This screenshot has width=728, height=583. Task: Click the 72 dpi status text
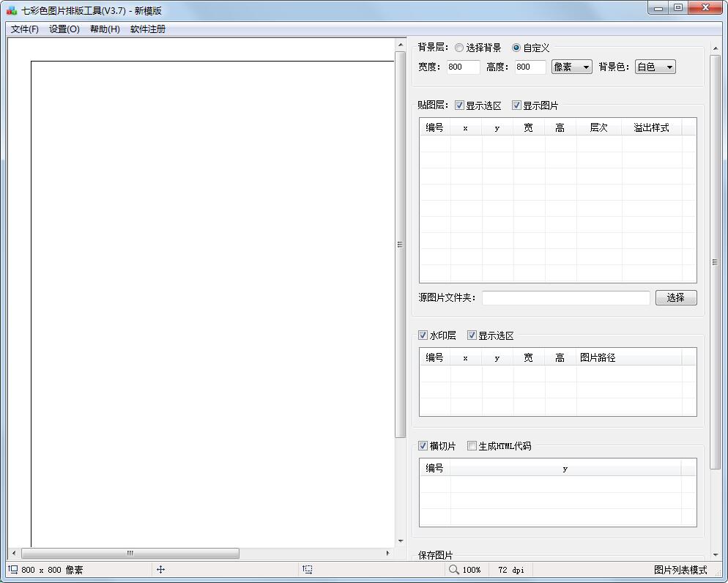pyautogui.click(x=510, y=570)
